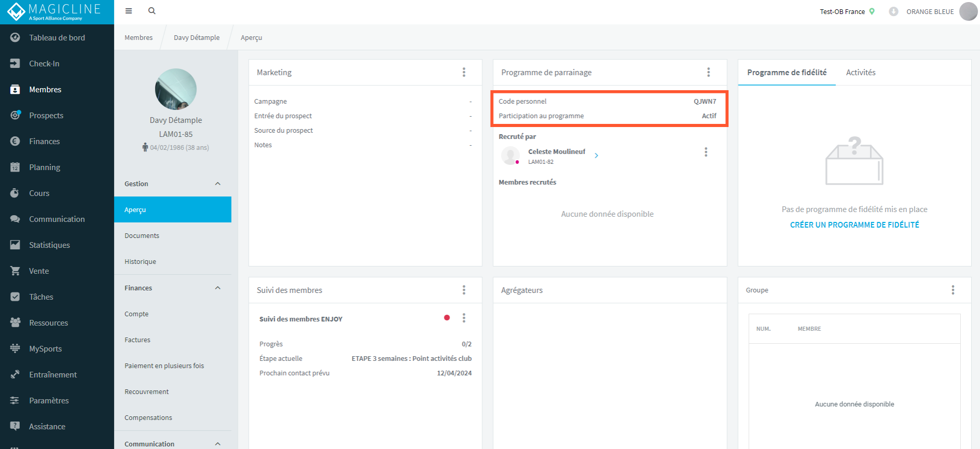Image resolution: width=980 pixels, height=449 pixels.
Task: Open Groupe card three-dot menu
Action: click(x=953, y=290)
